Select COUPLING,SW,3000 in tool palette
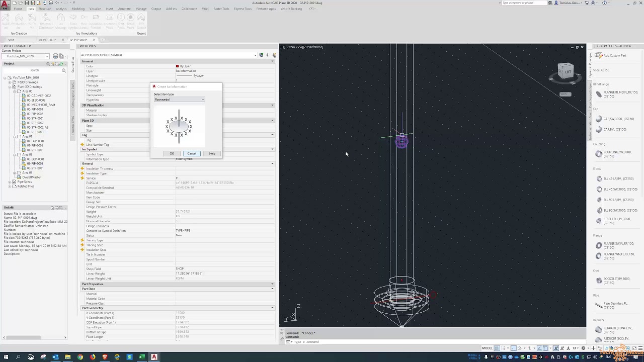644x362 pixels. [614, 154]
